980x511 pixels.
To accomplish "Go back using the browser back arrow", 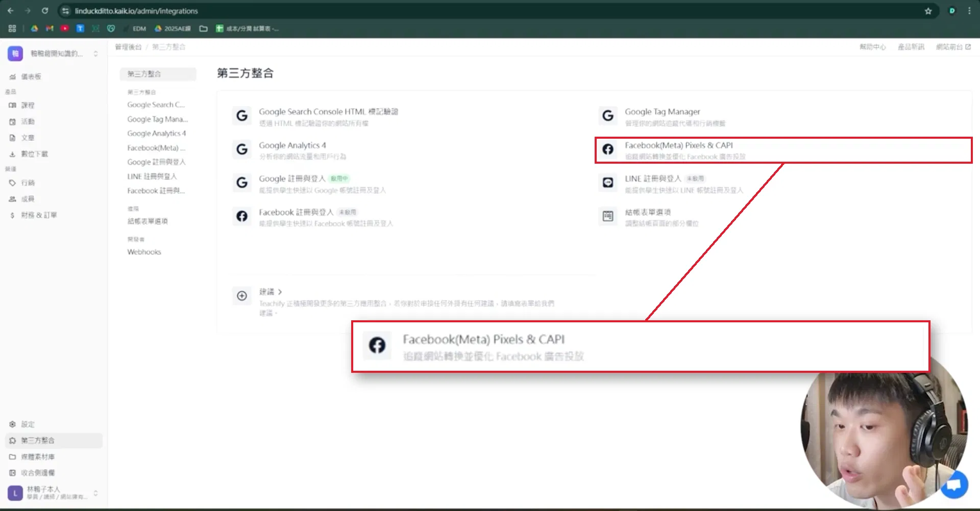I will [x=11, y=11].
